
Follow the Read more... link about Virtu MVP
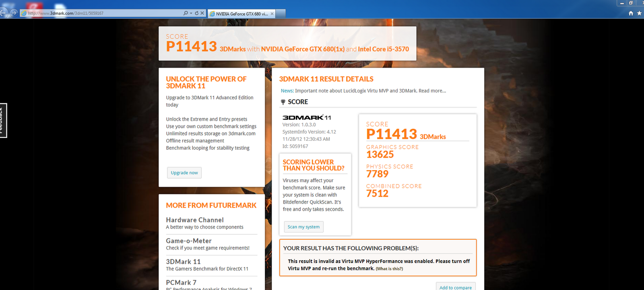tap(432, 91)
